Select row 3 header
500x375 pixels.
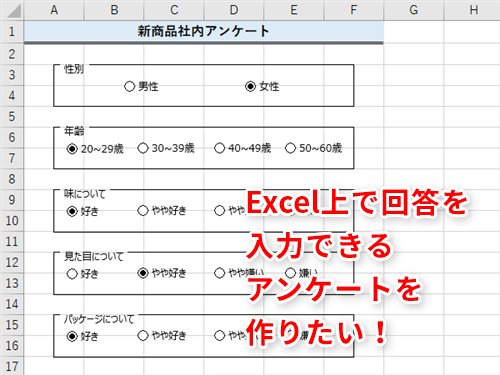click(12, 75)
